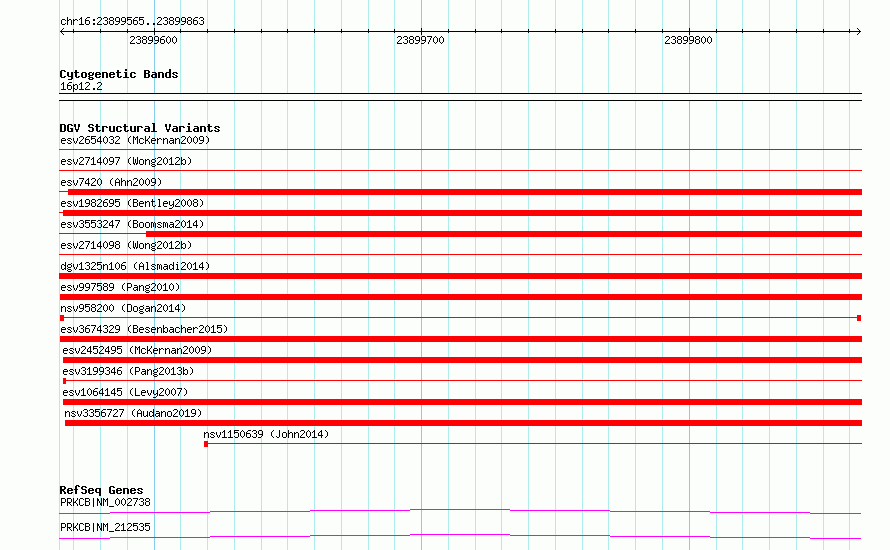Click the ruler's right arrow end

point(858,32)
